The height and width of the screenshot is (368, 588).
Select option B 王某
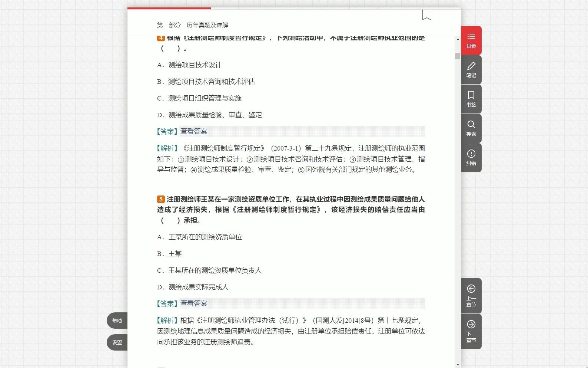[169, 254]
